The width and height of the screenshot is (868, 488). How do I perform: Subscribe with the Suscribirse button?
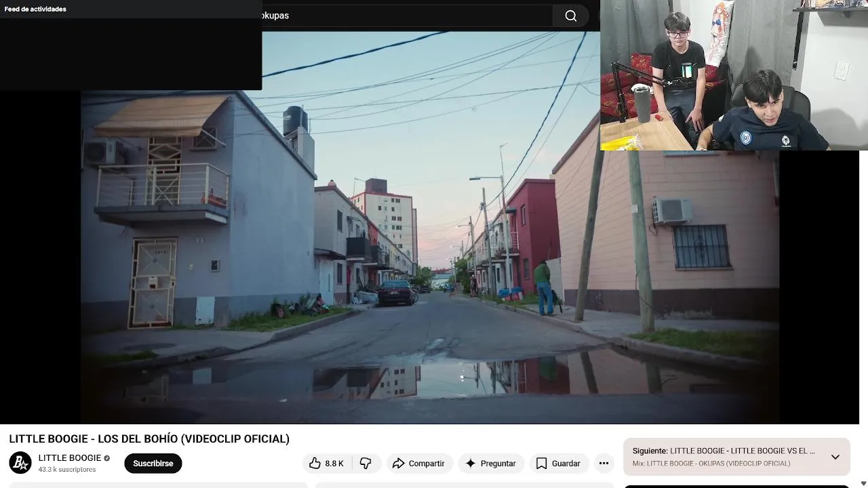[153, 464]
